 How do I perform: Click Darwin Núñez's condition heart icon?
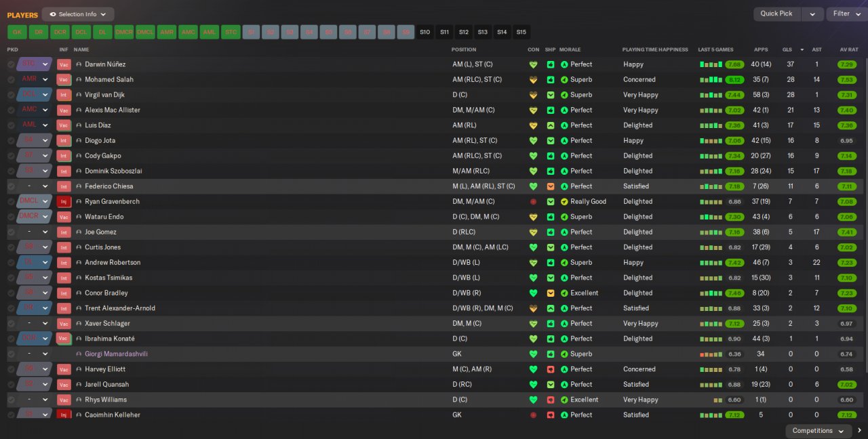533,64
